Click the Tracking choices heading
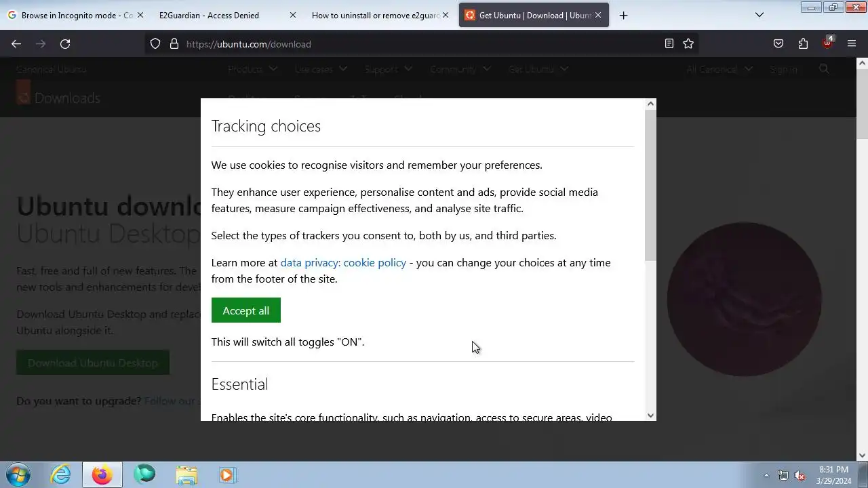This screenshot has width=868, height=488. (x=266, y=126)
